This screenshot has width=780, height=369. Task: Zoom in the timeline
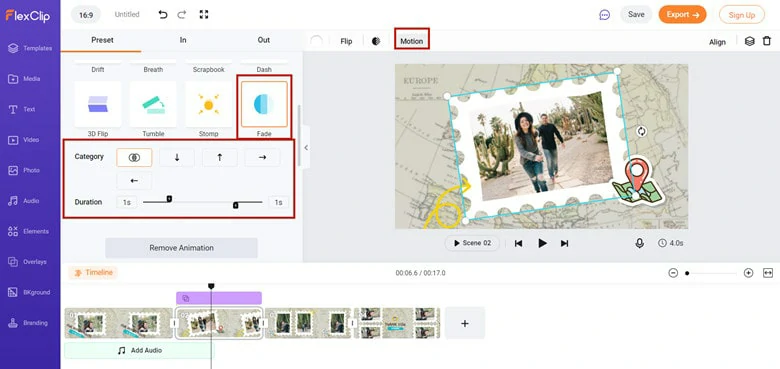coord(748,273)
